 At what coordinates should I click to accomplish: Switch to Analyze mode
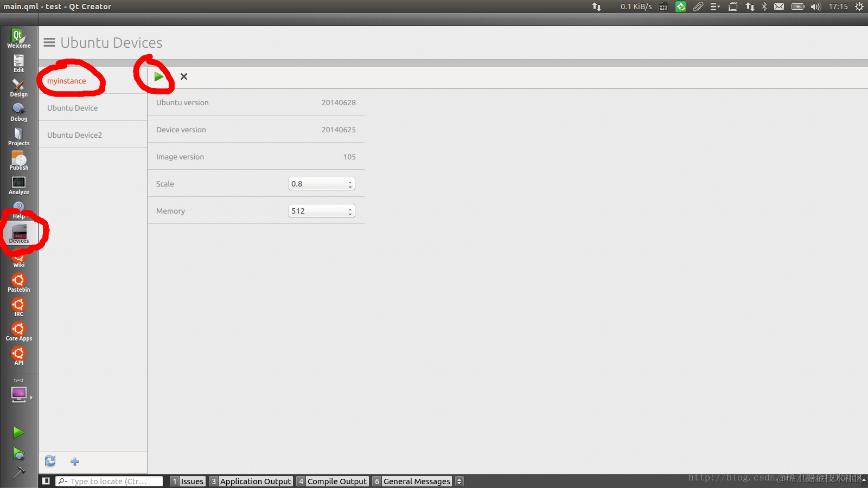point(18,185)
